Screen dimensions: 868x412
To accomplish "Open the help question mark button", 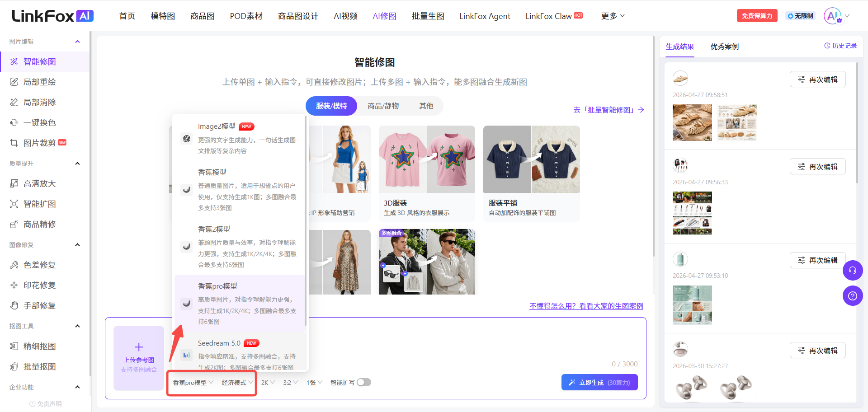I will tap(853, 296).
